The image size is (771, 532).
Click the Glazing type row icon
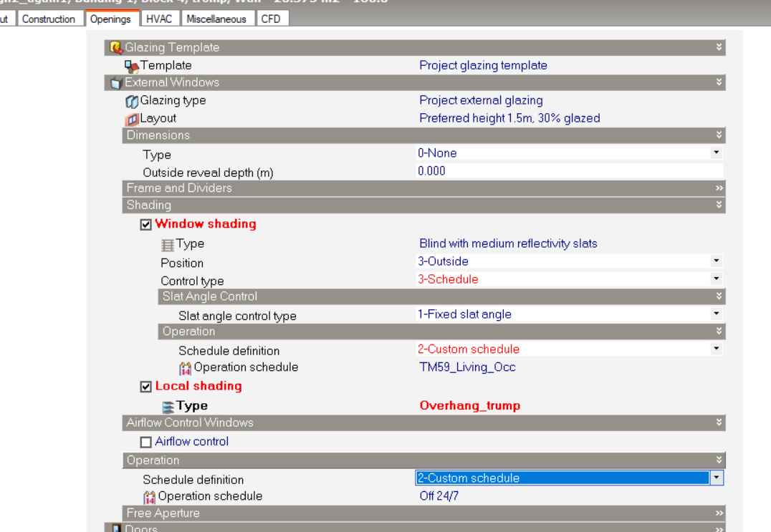131,101
